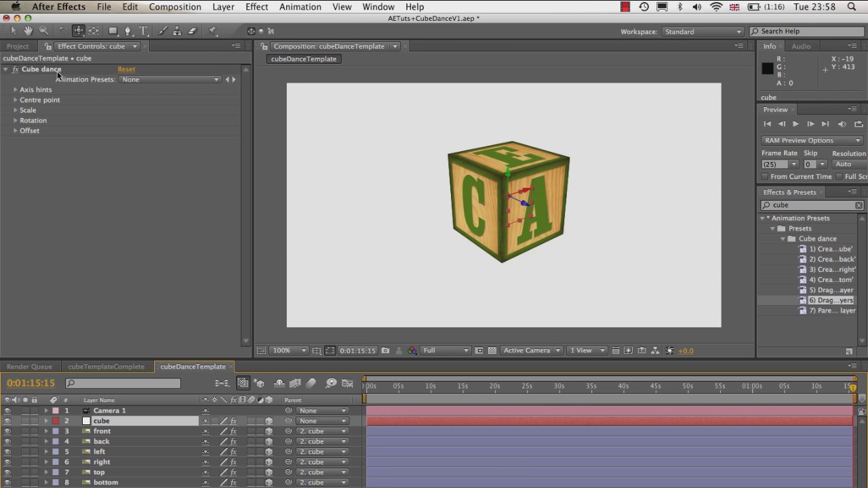The image size is (868, 488).
Task: Expand the Rotation property group
Action: point(16,121)
